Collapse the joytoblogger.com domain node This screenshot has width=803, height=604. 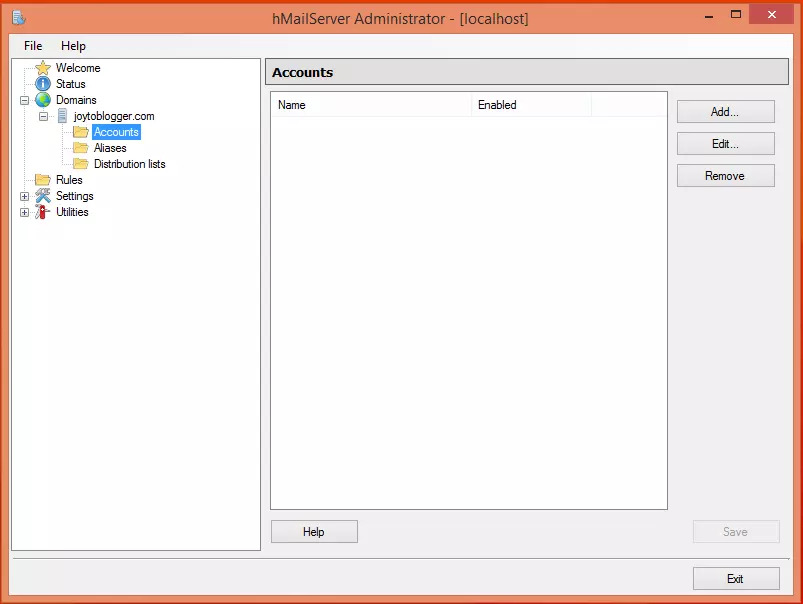[44, 116]
